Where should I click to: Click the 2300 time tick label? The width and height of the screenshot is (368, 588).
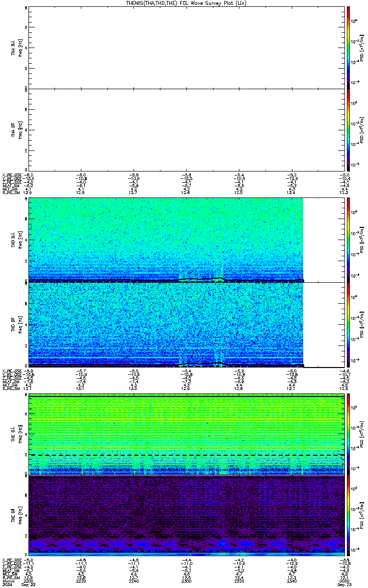(186, 581)
